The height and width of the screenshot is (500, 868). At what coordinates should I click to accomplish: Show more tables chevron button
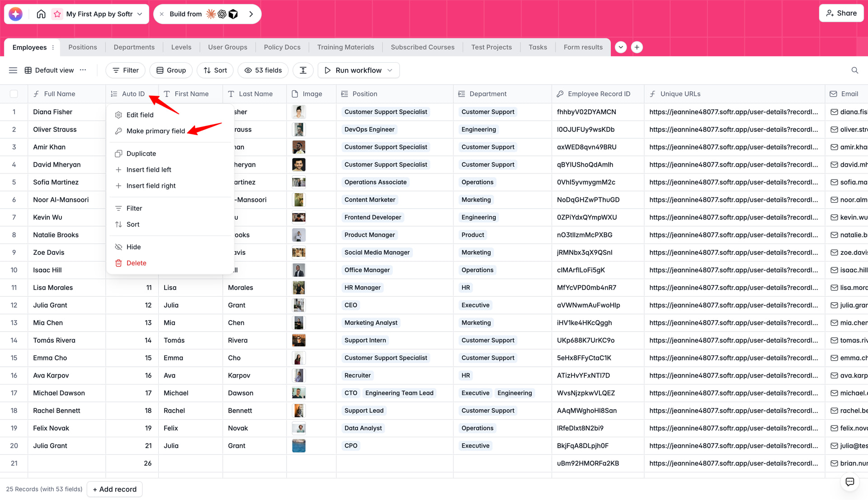621,47
